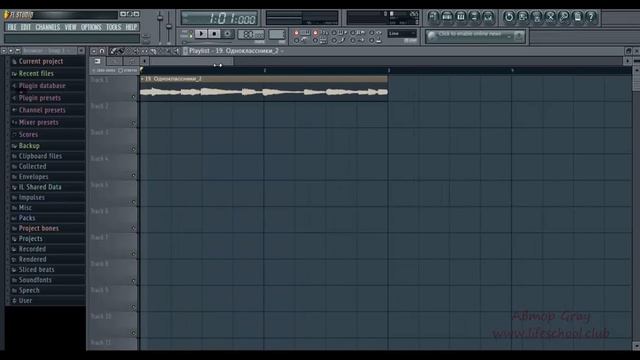This screenshot has width=640, height=360.
Task: Adjust the master pitch slider
Action: (169, 27)
